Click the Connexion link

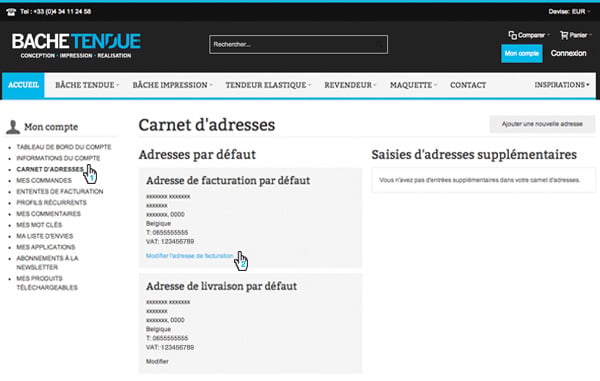tap(568, 53)
